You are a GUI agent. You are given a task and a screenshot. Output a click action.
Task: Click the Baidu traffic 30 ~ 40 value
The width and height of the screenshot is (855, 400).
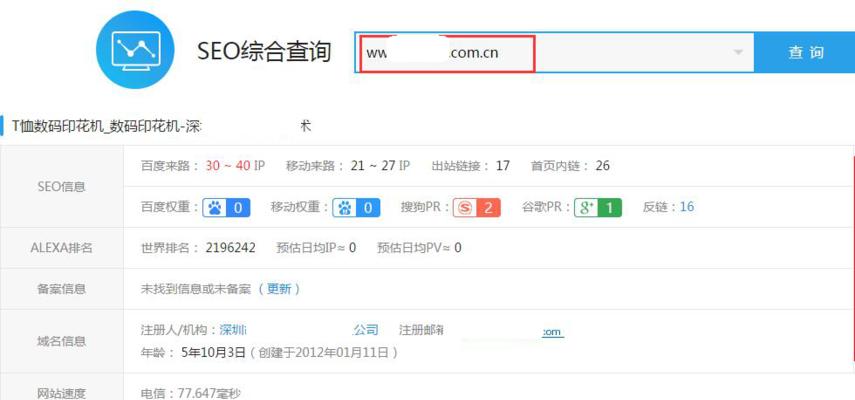228,166
